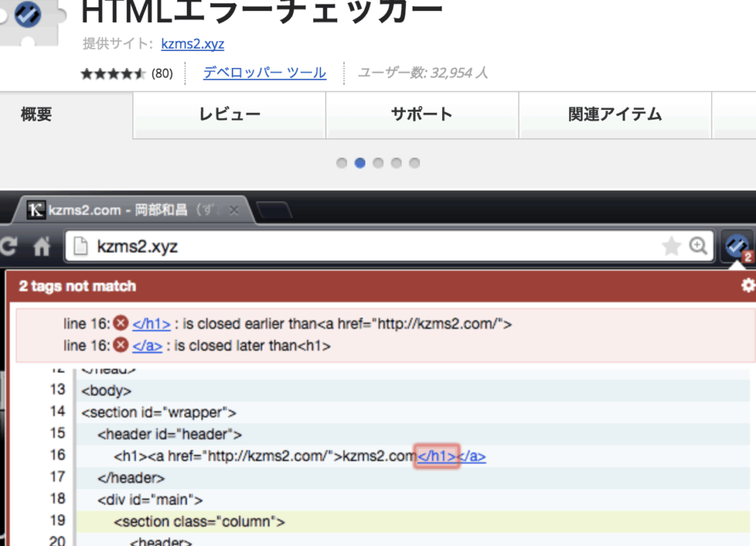The width and height of the screenshot is (756, 546).
Task: Go to the 関連アイテム tab
Action: (x=615, y=114)
